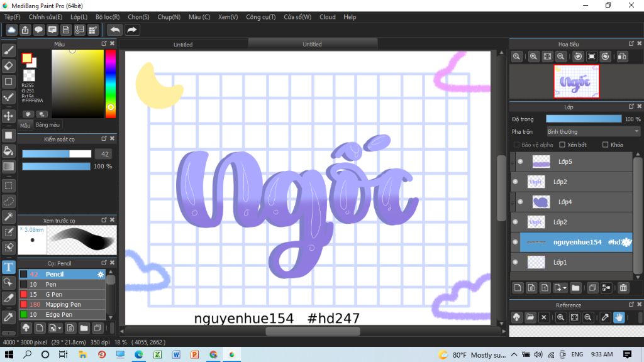Switch to first Untitled canvas tab
The width and height of the screenshot is (644, 362).
point(183,45)
